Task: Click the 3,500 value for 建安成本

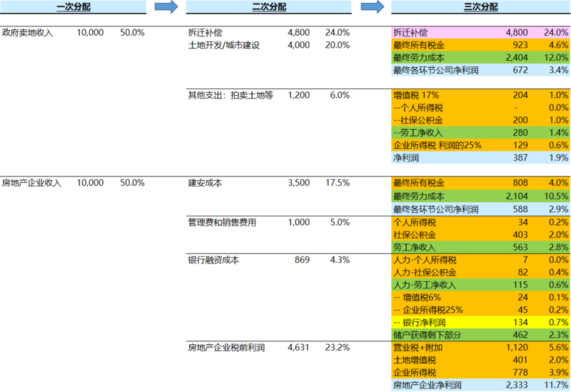Action: 298,183
